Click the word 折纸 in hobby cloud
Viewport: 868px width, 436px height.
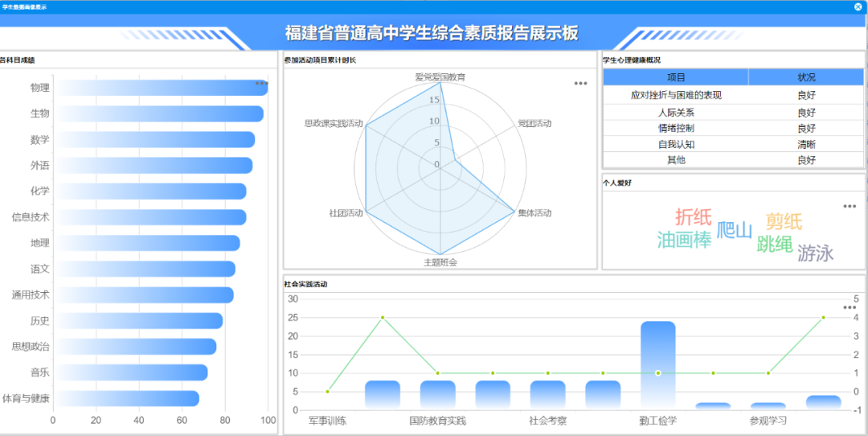tap(693, 216)
